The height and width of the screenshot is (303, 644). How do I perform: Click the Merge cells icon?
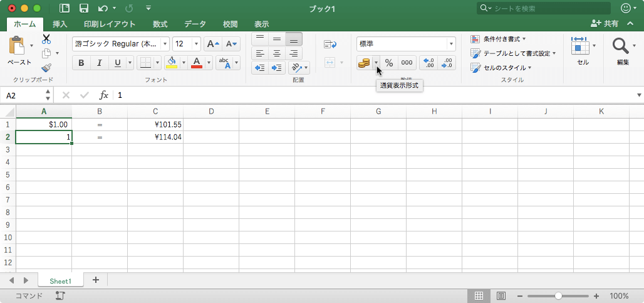point(330,63)
